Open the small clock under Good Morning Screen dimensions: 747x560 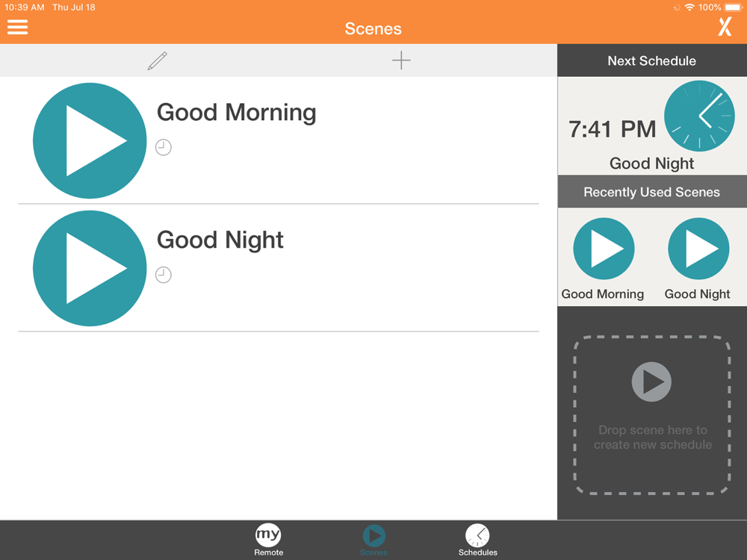click(164, 147)
